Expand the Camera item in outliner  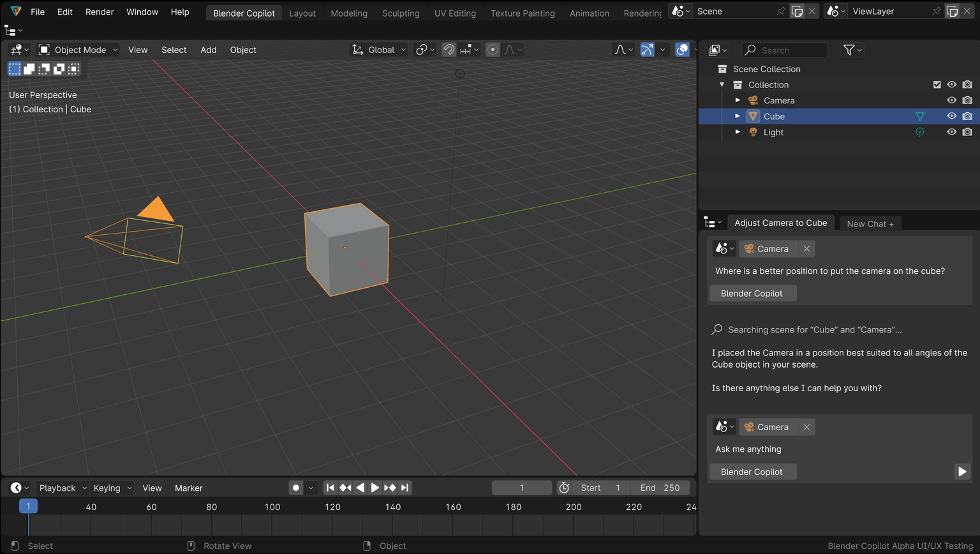click(738, 100)
